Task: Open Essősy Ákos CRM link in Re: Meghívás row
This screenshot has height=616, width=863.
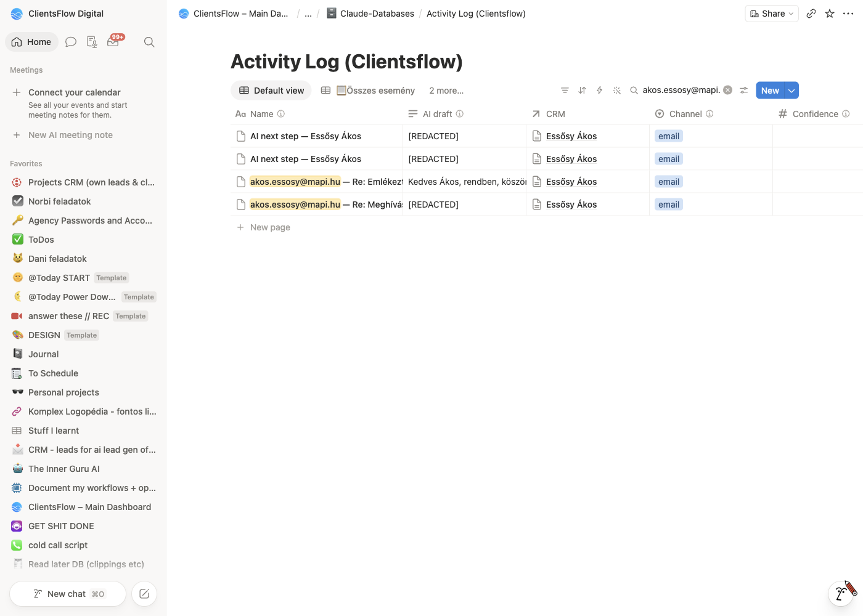Action: click(x=571, y=205)
